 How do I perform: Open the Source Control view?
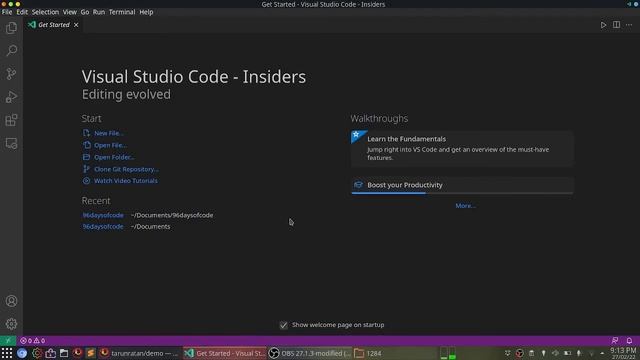click(x=11, y=74)
